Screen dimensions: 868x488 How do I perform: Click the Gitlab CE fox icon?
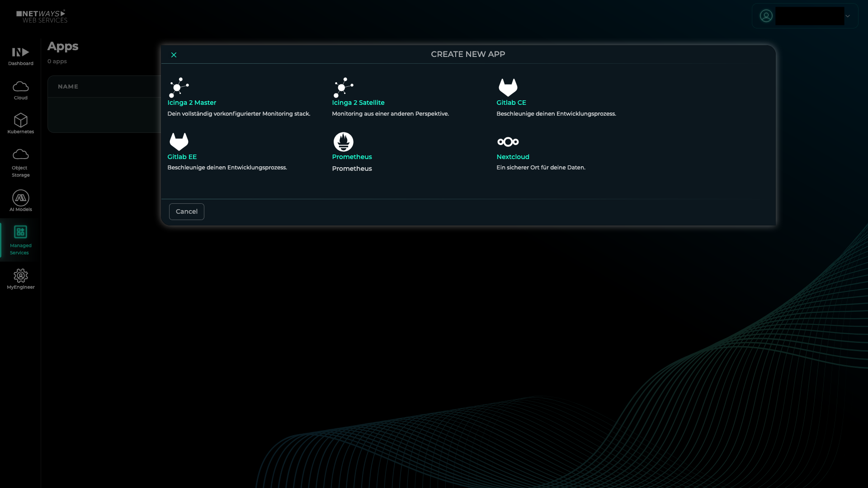(508, 88)
